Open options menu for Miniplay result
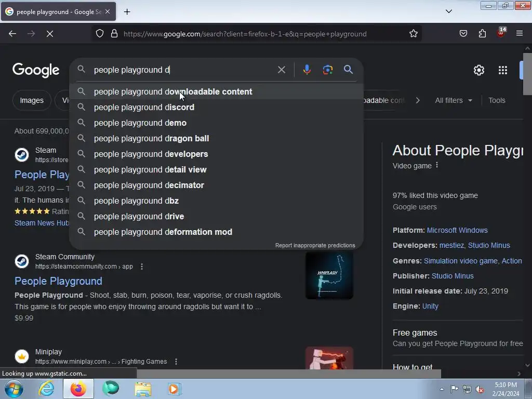Screen dimensions: 532x399 [176, 362]
